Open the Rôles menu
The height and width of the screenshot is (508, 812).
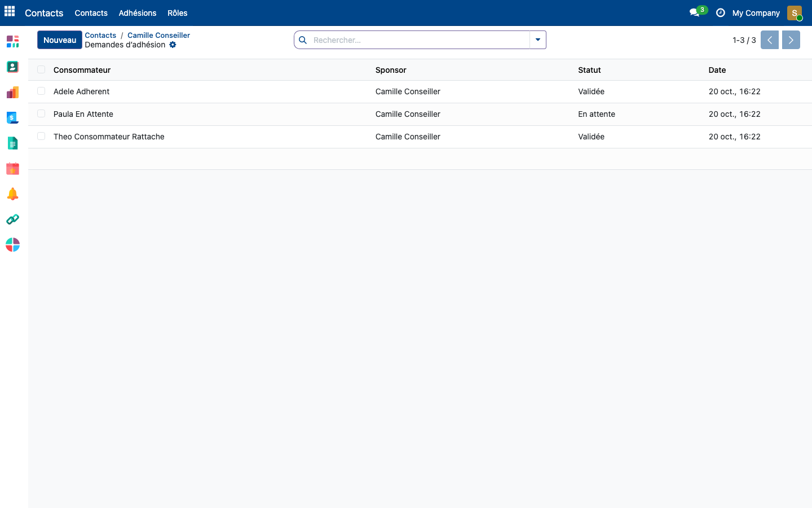178,13
